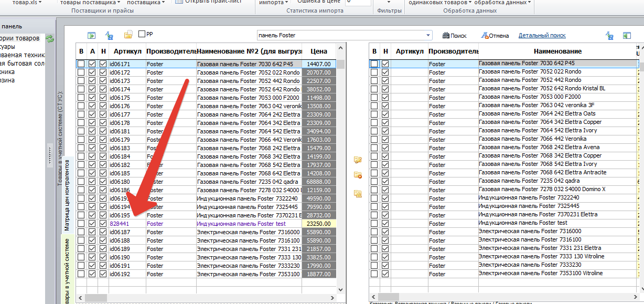Screen dimensions: 644x304
Task: Click the green arrow icon above left table
Action: tap(91, 36)
